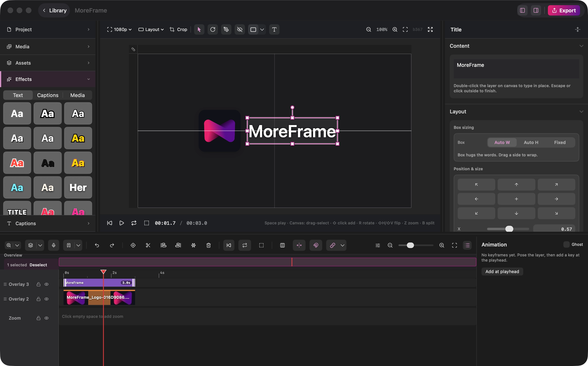Image resolution: width=588 pixels, height=366 pixels.
Task: Expand the Captions section
Action: point(48,223)
